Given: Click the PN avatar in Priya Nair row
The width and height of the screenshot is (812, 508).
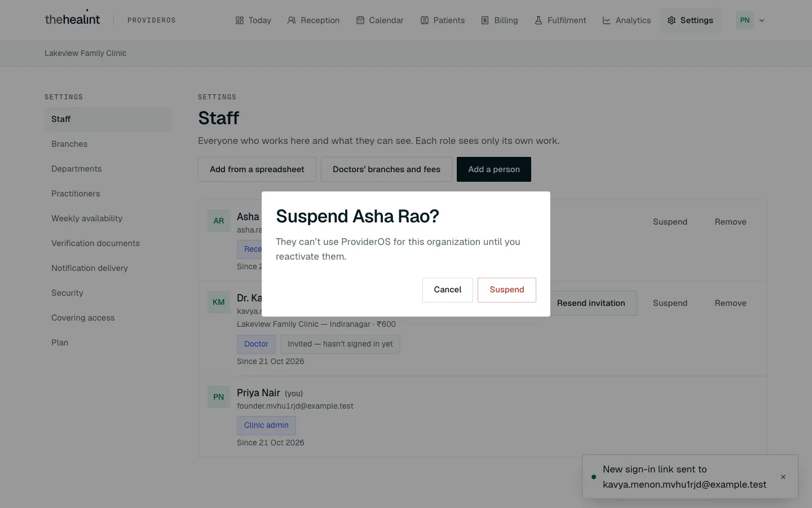Looking at the screenshot, I should pos(219,397).
